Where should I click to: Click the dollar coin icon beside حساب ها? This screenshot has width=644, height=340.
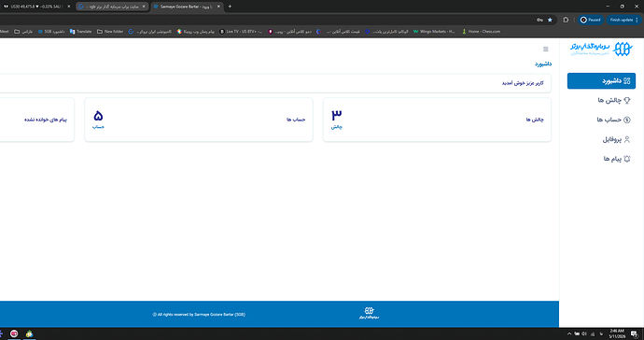(627, 120)
